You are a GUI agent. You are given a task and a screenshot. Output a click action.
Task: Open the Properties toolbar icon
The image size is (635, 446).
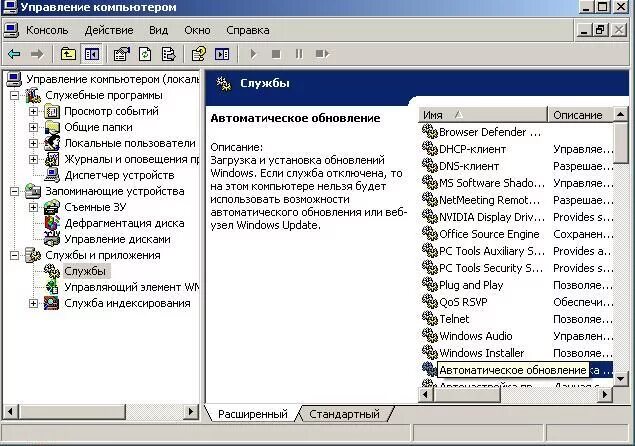coord(121,54)
